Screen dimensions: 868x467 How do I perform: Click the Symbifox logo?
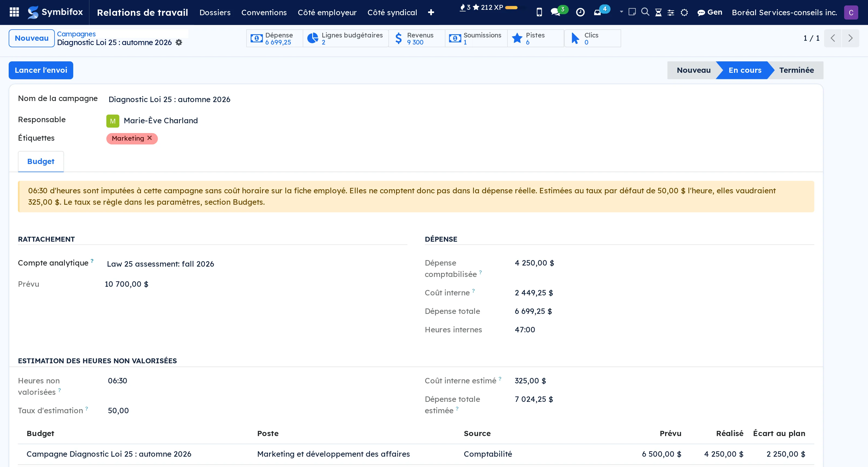click(55, 12)
